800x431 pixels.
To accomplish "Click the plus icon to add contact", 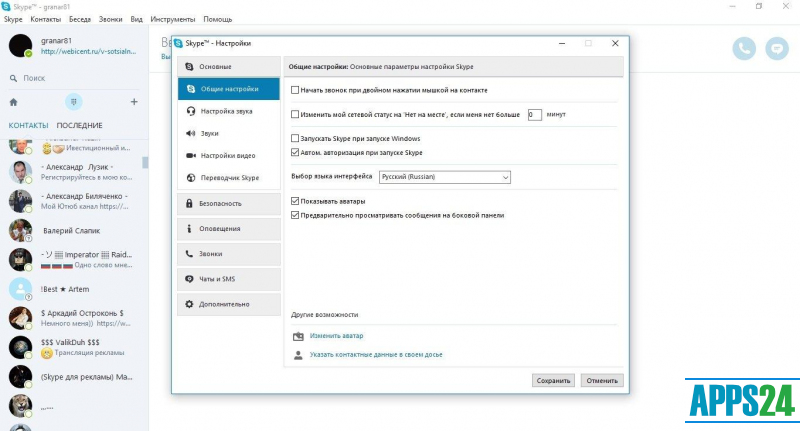I will tap(134, 102).
